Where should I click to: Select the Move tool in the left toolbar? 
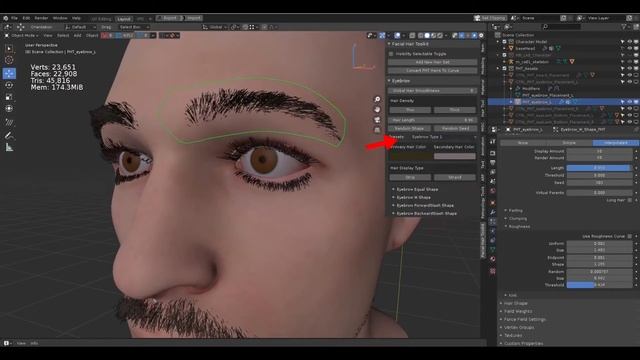[x=9, y=73]
